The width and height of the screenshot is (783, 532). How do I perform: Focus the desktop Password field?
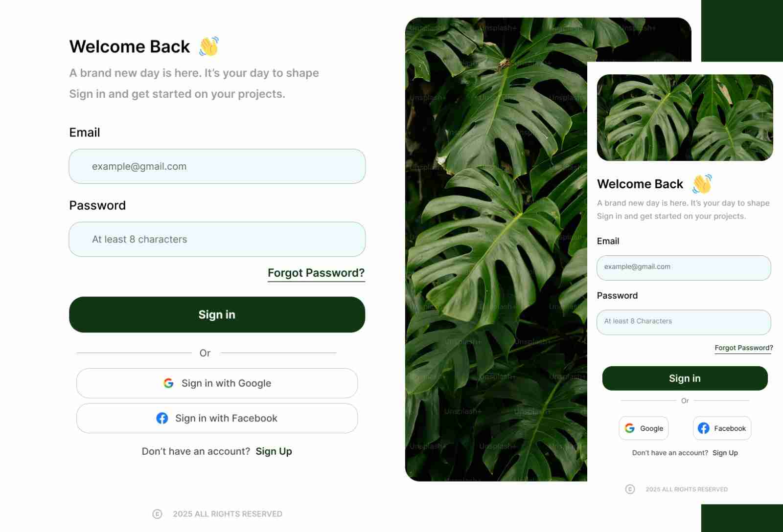coord(217,239)
